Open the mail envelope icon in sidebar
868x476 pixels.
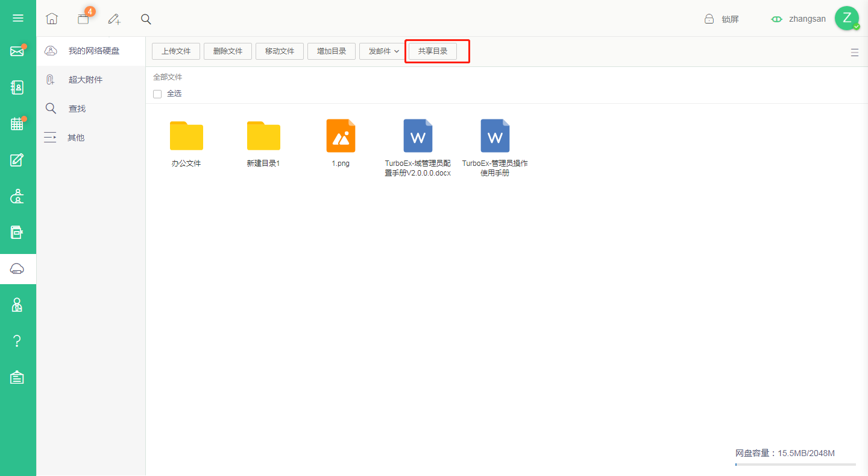point(17,51)
